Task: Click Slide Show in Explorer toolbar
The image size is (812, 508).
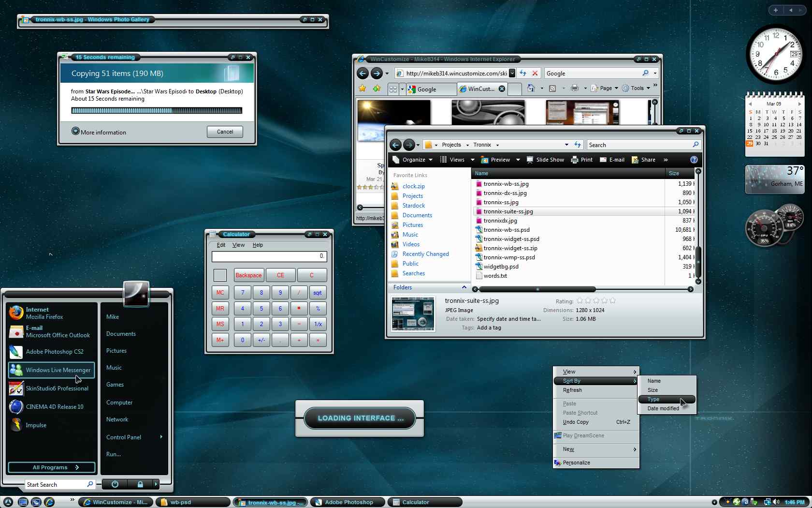Action: coord(545,160)
